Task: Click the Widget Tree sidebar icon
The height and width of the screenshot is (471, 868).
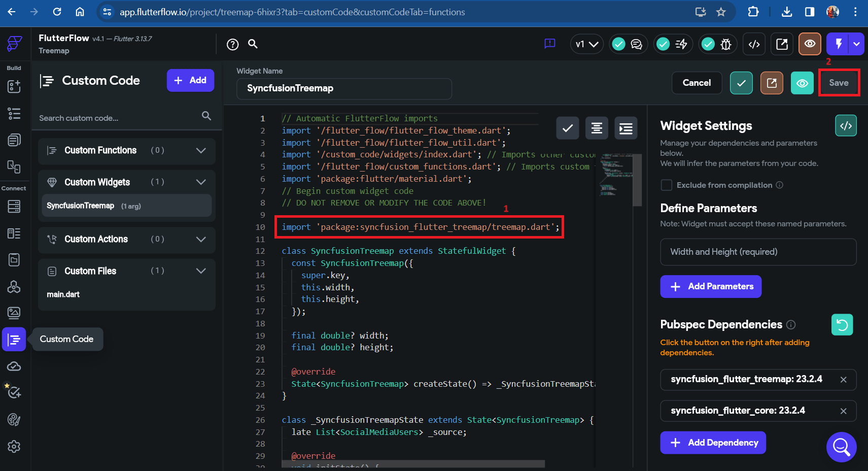Action: click(x=14, y=113)
